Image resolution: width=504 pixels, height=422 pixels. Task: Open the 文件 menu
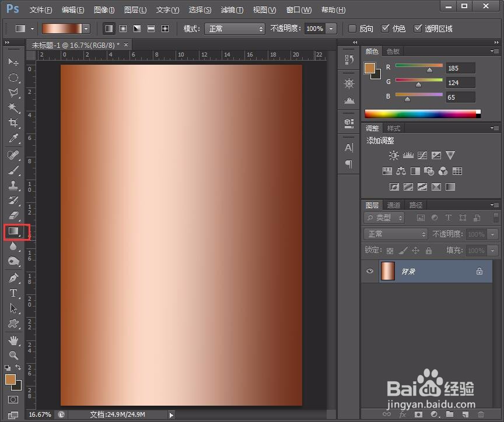pyautogui.click(x=40, y=10)
